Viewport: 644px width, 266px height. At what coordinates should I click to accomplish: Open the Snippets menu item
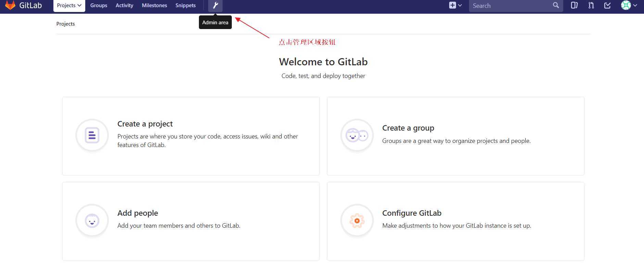[186, 5]
